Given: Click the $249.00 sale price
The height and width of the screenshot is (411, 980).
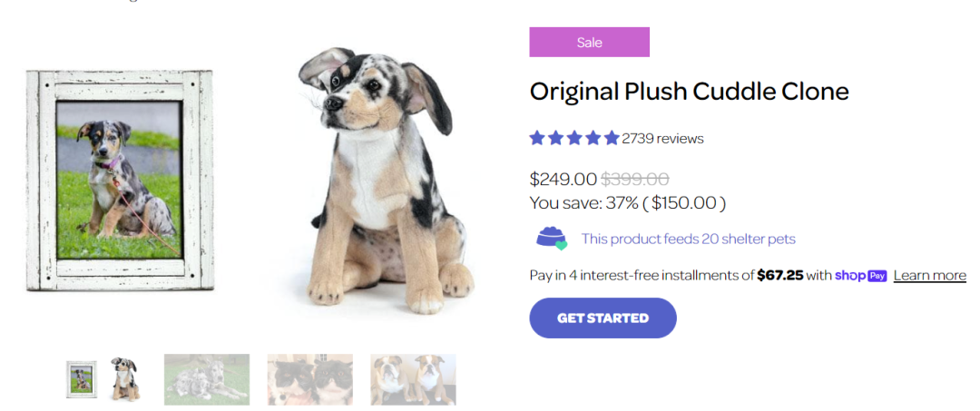Looking at the screenshot, I should pyautogui.click(x=563, y=180).
